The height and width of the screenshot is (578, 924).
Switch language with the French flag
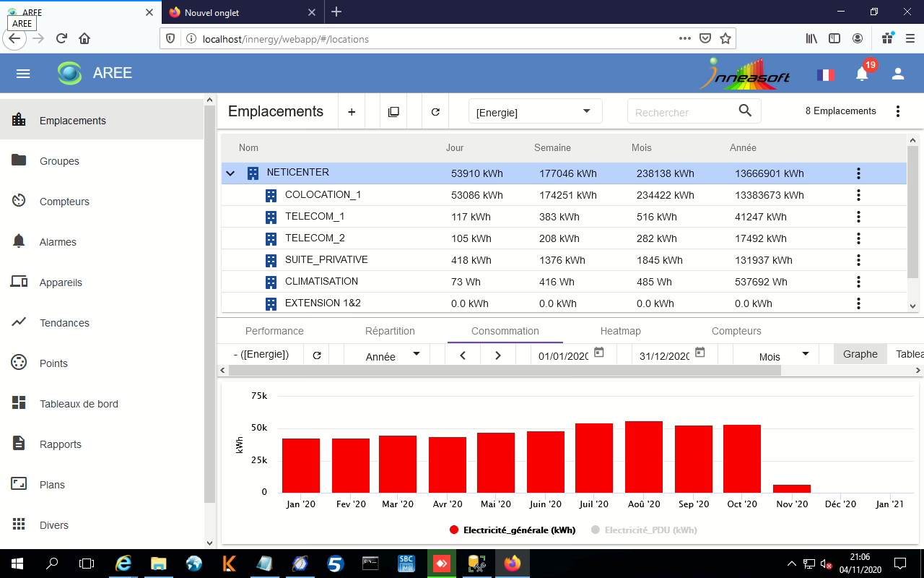pos(825,74)
